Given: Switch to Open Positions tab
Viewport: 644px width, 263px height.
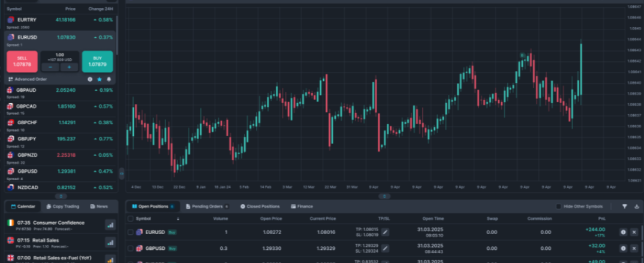Looking at the screenshot, I should coord(152,207).
